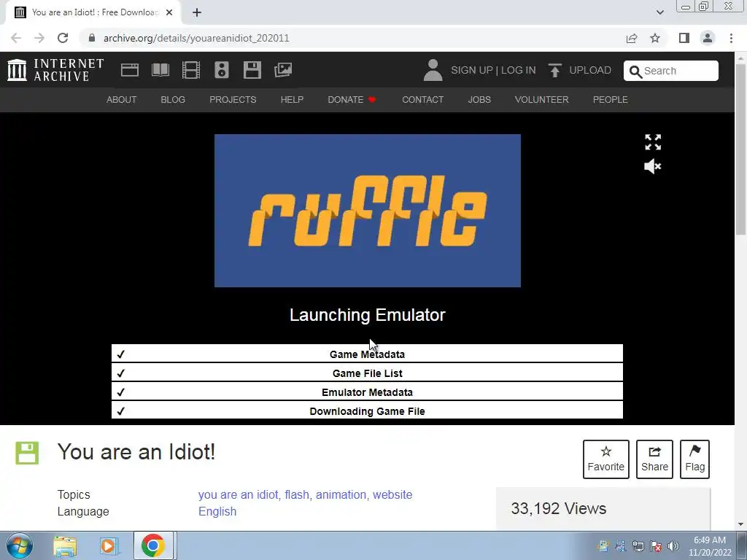Click the Chrome taskbar button
This screenshot has width=747, height=560.
[x=153, y=545]
